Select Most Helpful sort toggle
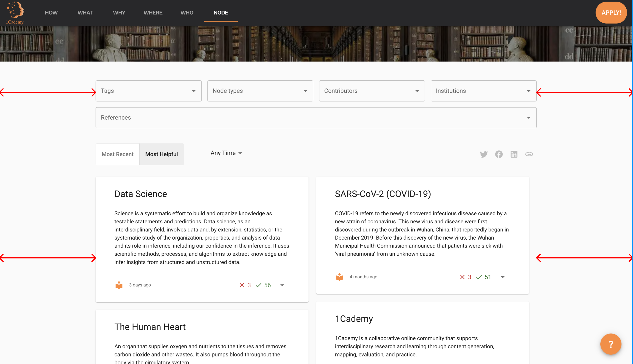Viewport: 633px width, 364px height. pyautogui.click(x=162, y=154)
